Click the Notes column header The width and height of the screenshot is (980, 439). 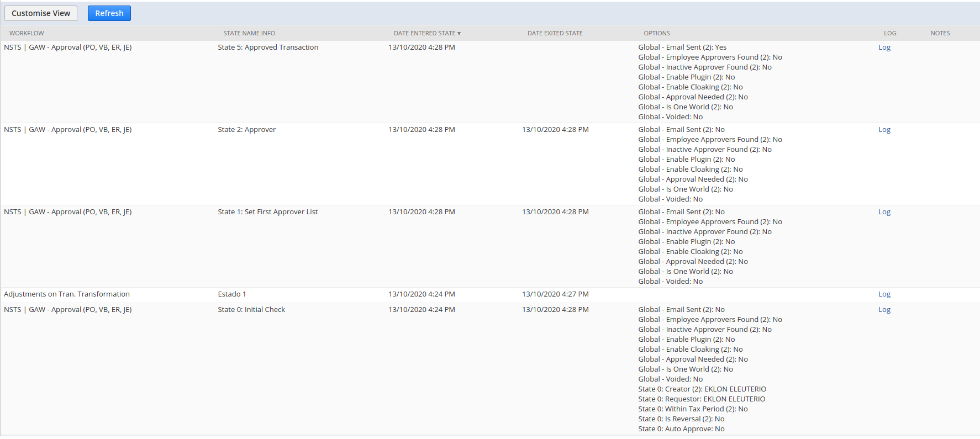[x=940, y=33]
